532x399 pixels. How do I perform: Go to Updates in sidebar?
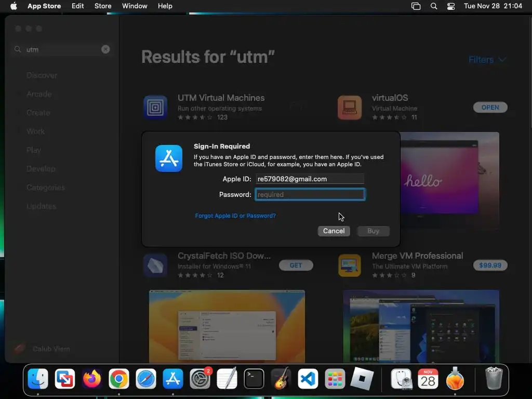(42, 206)
